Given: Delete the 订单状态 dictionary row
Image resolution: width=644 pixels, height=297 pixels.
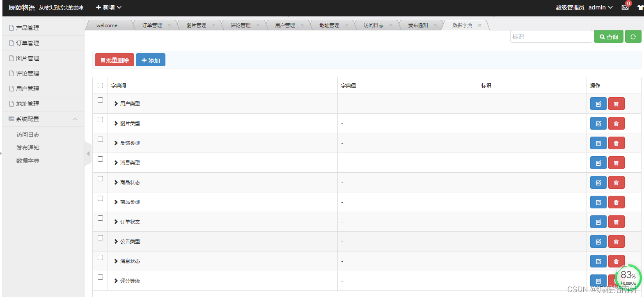Looking at the screenshot, I should tap(616, 222).
